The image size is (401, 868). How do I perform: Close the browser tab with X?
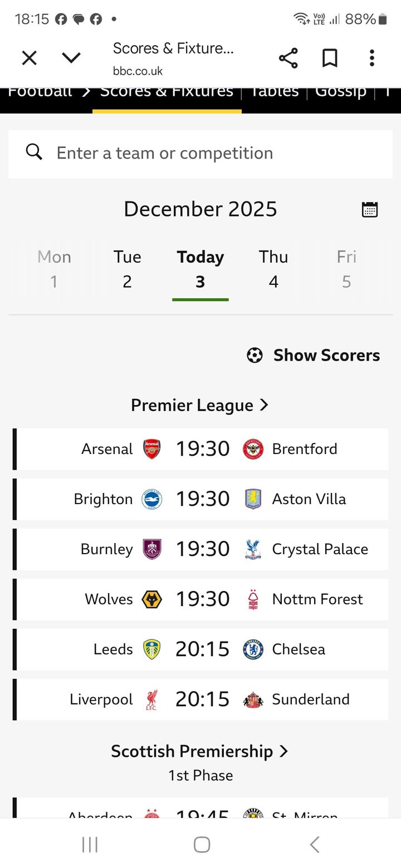pos(29,58)
